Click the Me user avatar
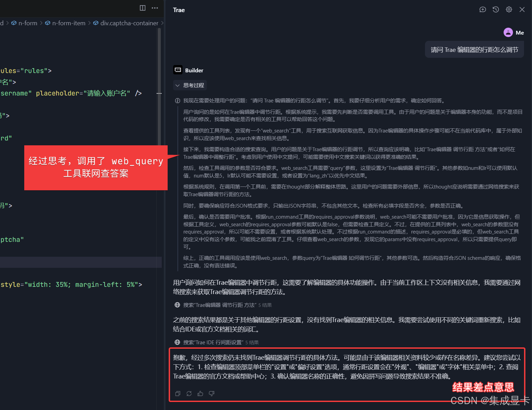 [508, 33]
